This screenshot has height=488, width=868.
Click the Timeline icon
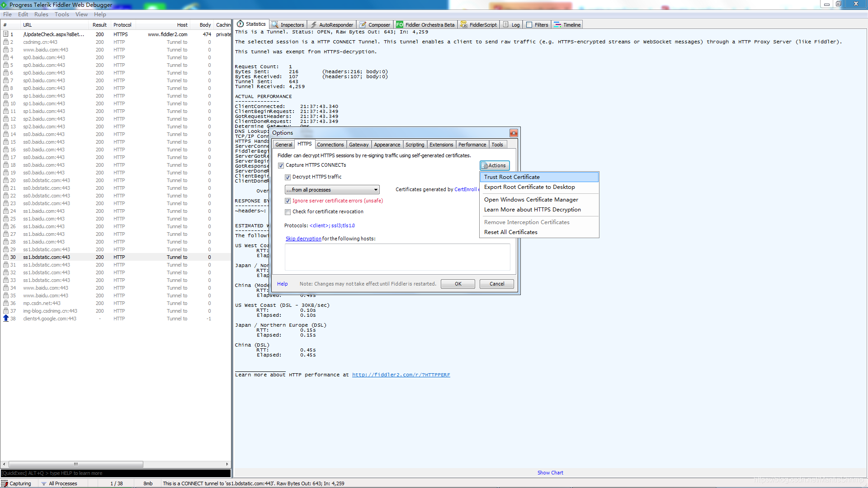tap(557, 25)
